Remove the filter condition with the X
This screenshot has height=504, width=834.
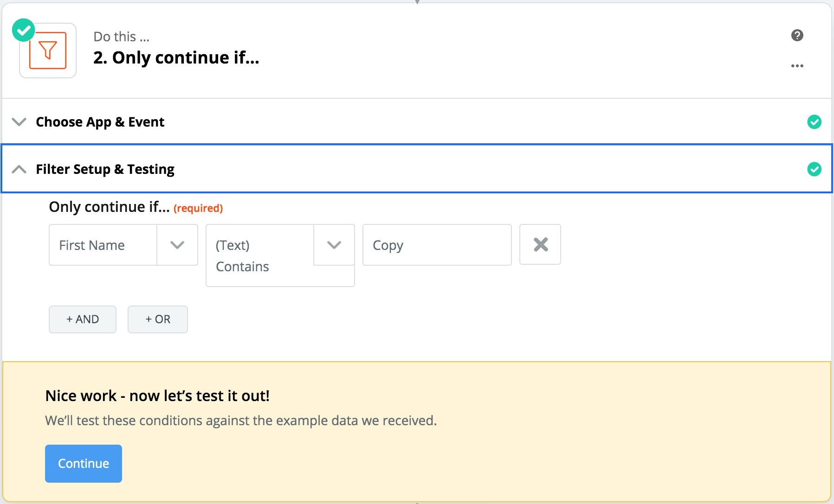pos(540,244)
